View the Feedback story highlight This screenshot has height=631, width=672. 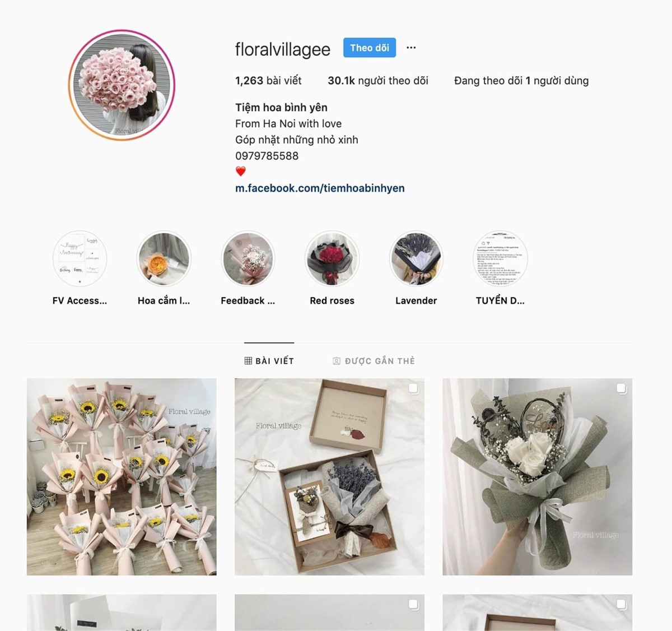click(248, 259)
